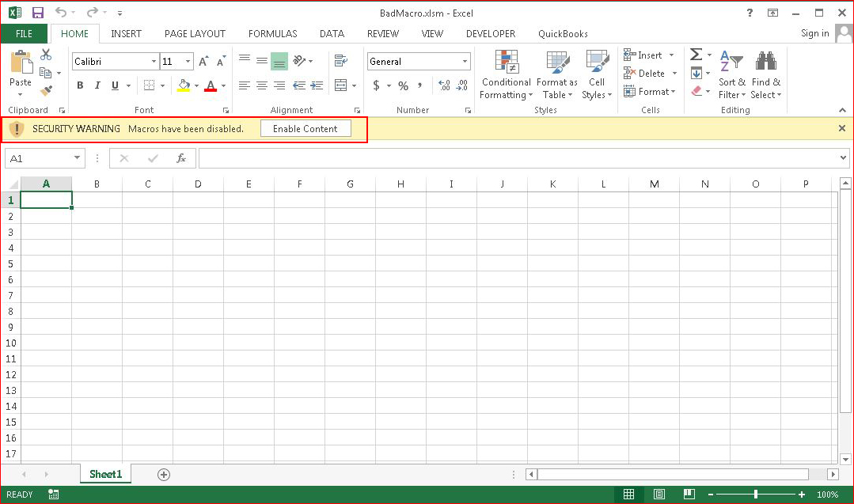Image resolution: width=854 pixels, height=504 pixels.
Task: Increase decimal places
Action: 445,85
